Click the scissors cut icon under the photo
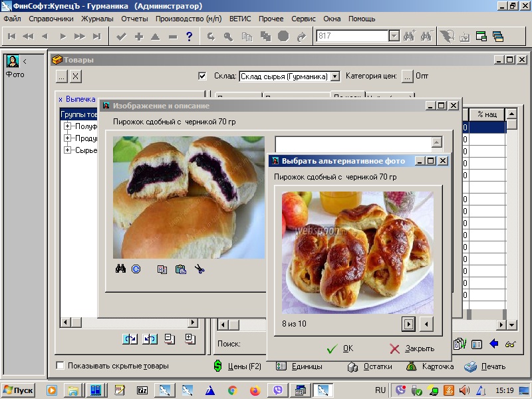This screenshot has height=399, width=532. point(199,269)
